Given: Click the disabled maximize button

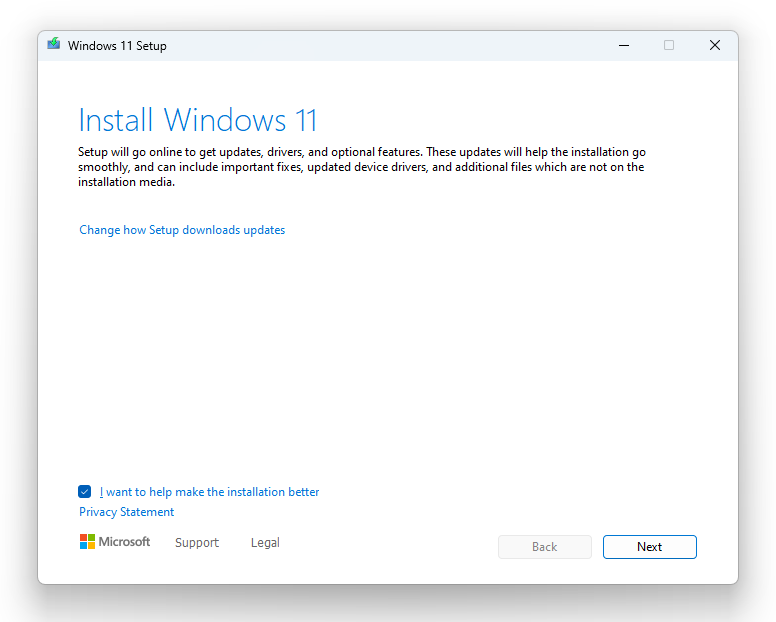Looking at the screenshot, I should click(x=669, y=46).
